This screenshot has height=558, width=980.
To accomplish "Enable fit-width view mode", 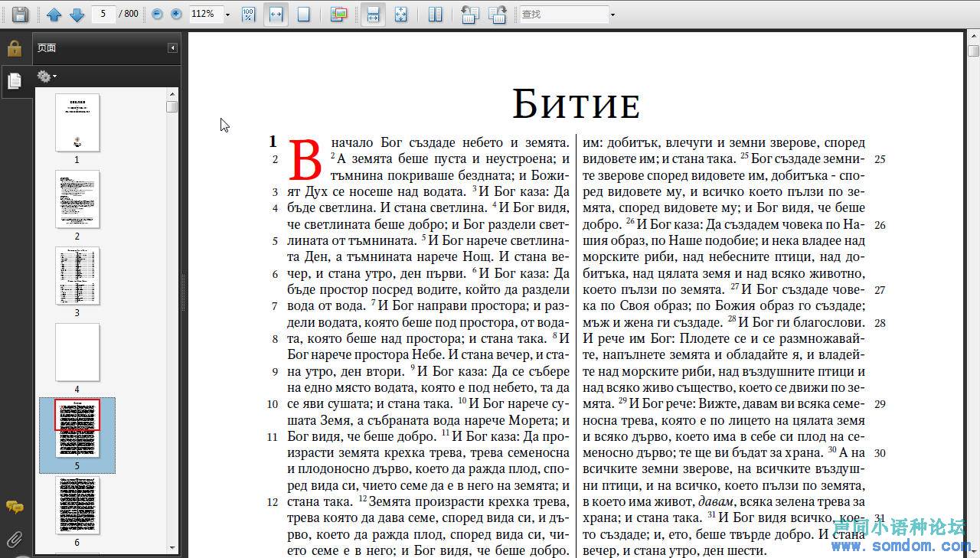I will click(x=276, y=14).
